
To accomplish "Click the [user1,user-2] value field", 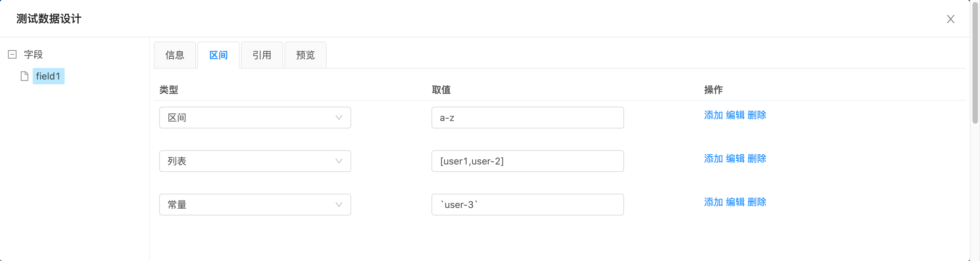I will pos(527,161).
